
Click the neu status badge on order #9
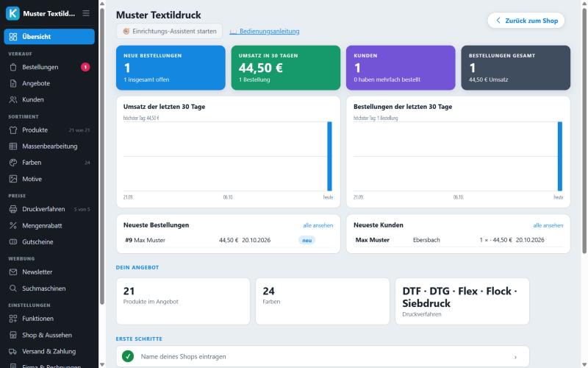point(307,241)
